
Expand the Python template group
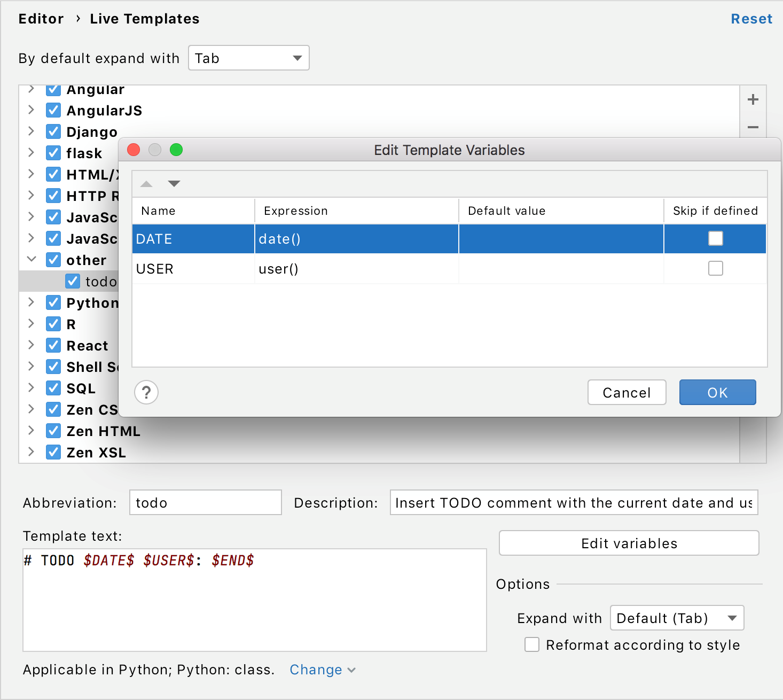(x=31, y=302)
